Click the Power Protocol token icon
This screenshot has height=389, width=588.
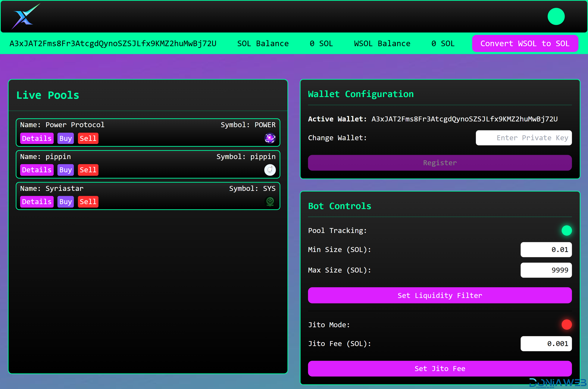pos(270,138)
